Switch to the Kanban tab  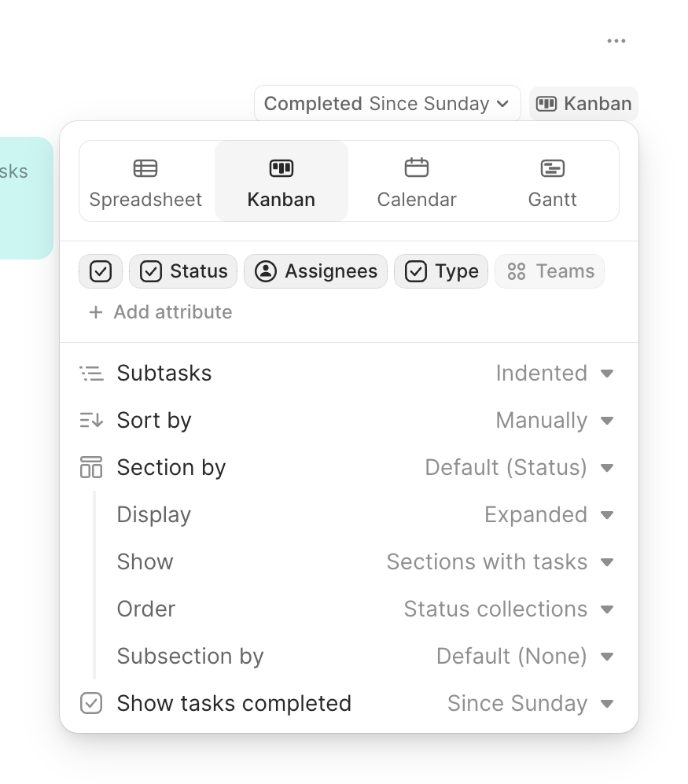(281, 181)
